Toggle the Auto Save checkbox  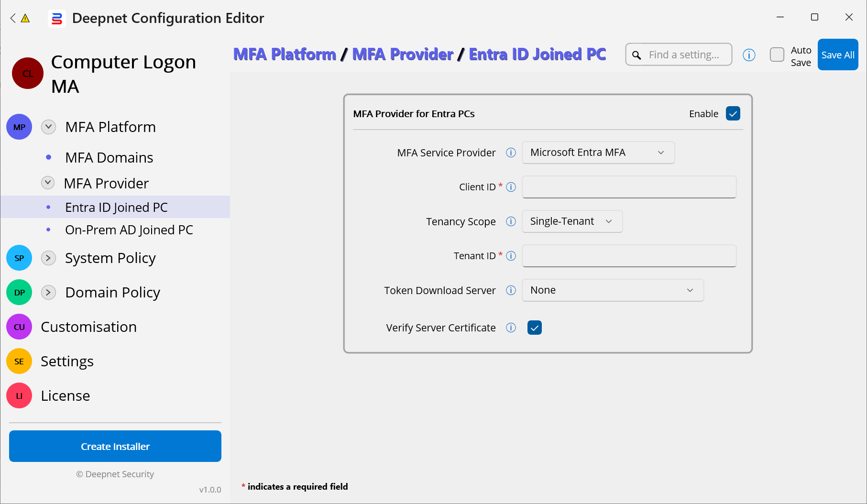click(777, 55)
